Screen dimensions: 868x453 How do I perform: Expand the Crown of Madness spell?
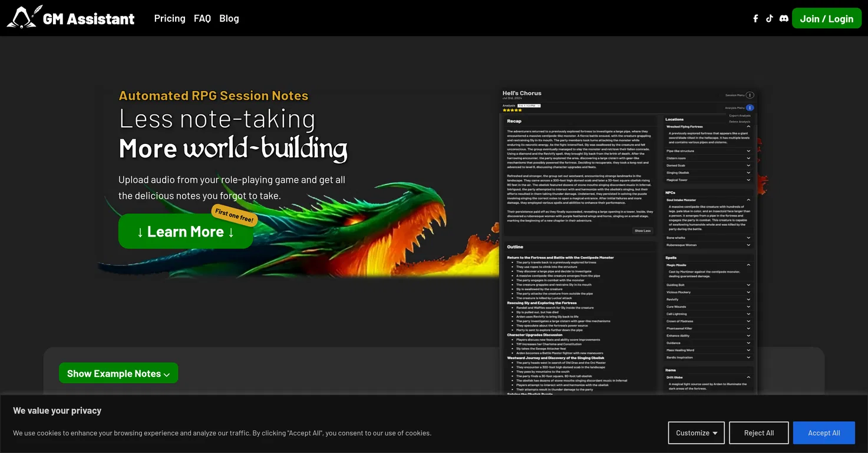coord(748,321)
